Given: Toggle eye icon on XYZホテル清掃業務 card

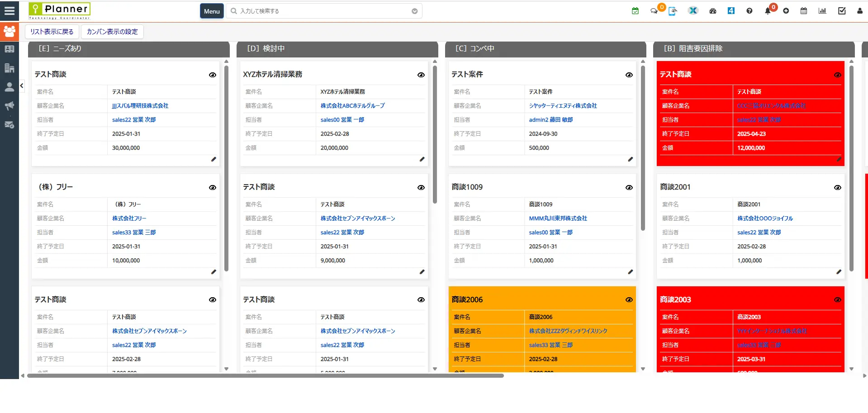Looking at the screenshot, I should coord(421,75).
